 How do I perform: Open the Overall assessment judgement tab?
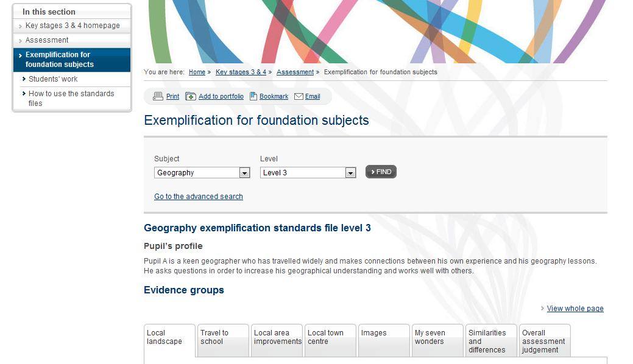(545, 340)
